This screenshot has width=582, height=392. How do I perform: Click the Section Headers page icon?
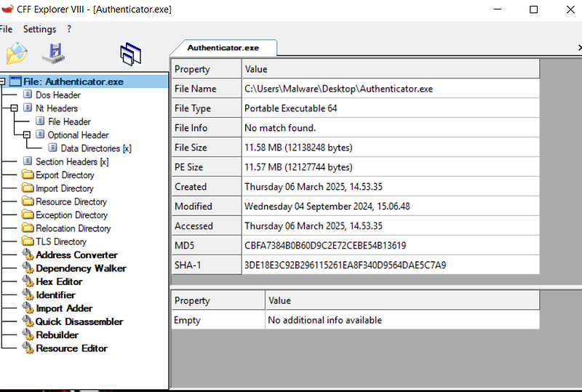click(x=28, y=161)
